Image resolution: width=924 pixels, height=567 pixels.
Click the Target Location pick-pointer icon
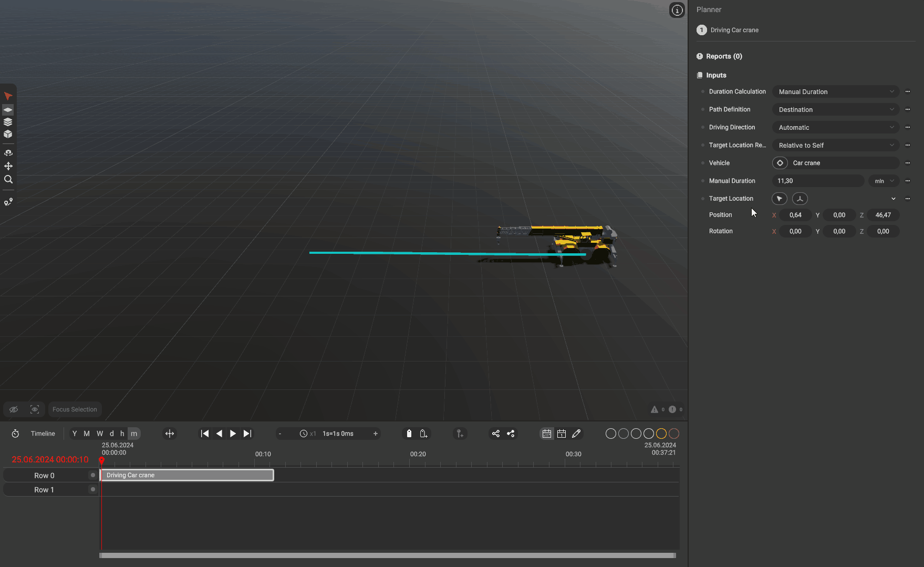point(780,199)
